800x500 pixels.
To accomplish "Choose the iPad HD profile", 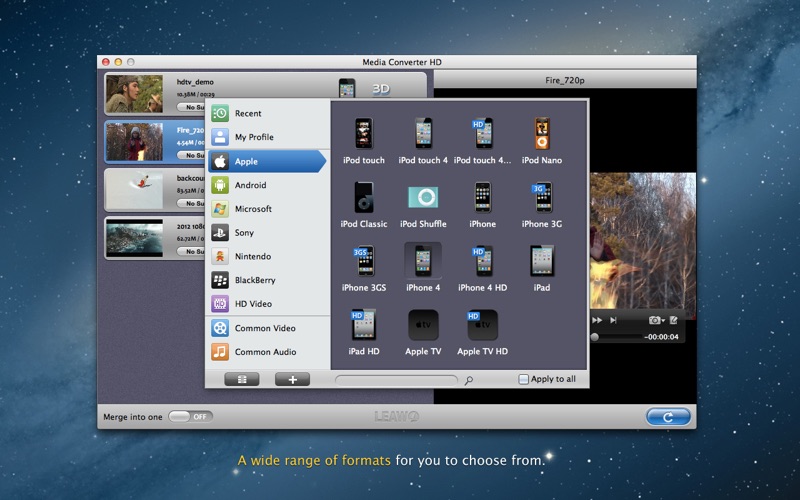I will (x=364, y=332).
